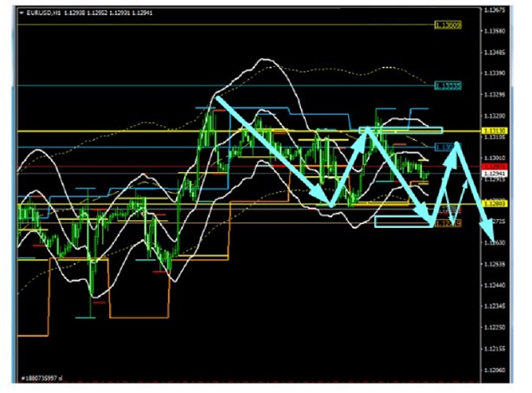This screenshot has height=393, width=532.
Task: Click the scroll up arrow at the top right
Action: click(512, 9)
